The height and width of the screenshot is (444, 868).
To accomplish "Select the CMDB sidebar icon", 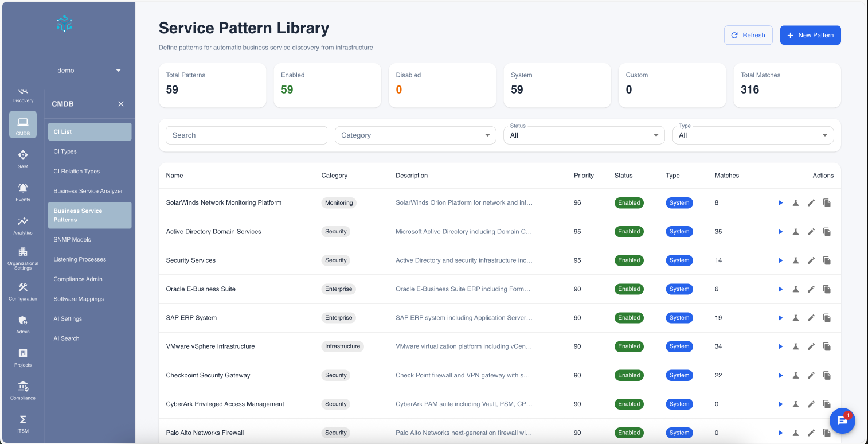I will click(22, 124).
